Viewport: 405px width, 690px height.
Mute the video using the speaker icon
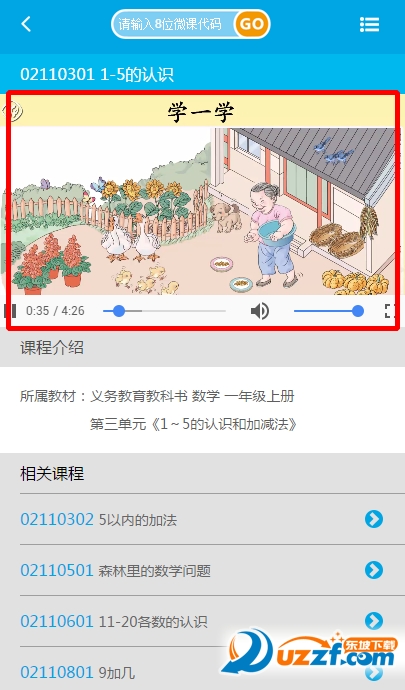pos(260,311)
